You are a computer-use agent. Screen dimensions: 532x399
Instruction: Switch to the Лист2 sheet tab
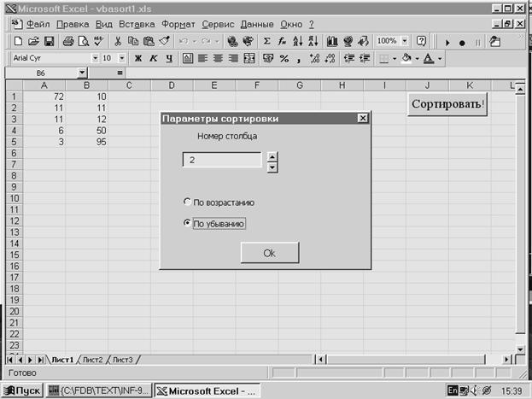92,360
